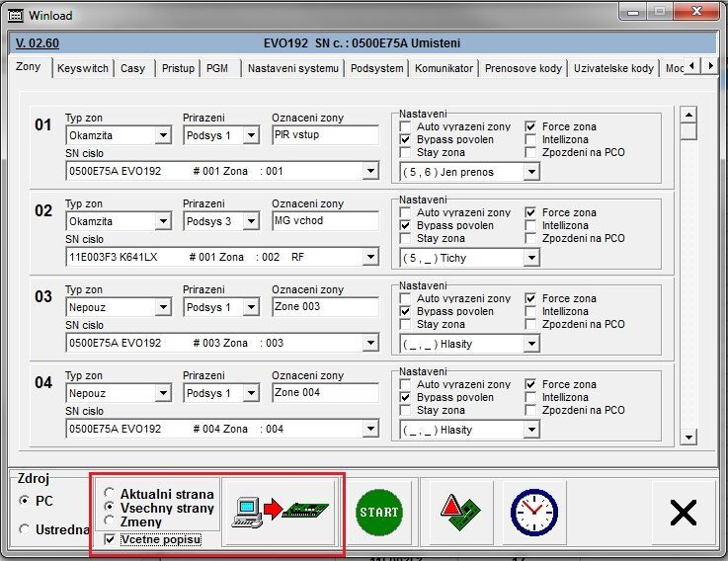Enable Stay zona for zone 01
The width and height of the screenshot is (728, 561).
click(x=405, y=153)
